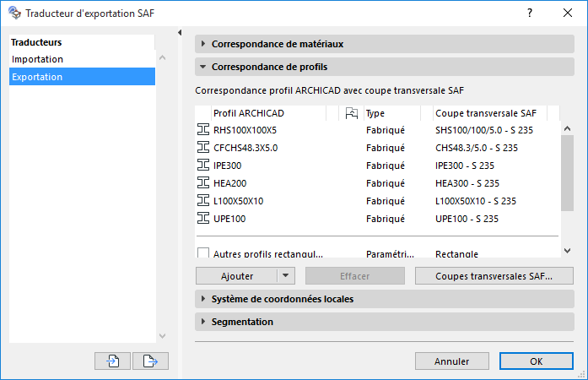Screen dimensions: 588x380
Task: Click the L100X50X10 - S 235 cell
Action: point(476,201)
